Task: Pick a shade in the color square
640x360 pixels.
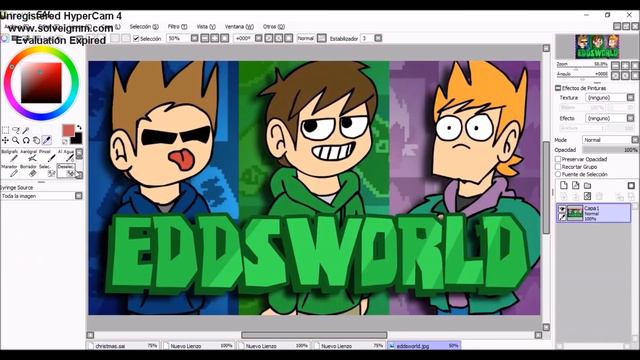Action: click(41, 82)
